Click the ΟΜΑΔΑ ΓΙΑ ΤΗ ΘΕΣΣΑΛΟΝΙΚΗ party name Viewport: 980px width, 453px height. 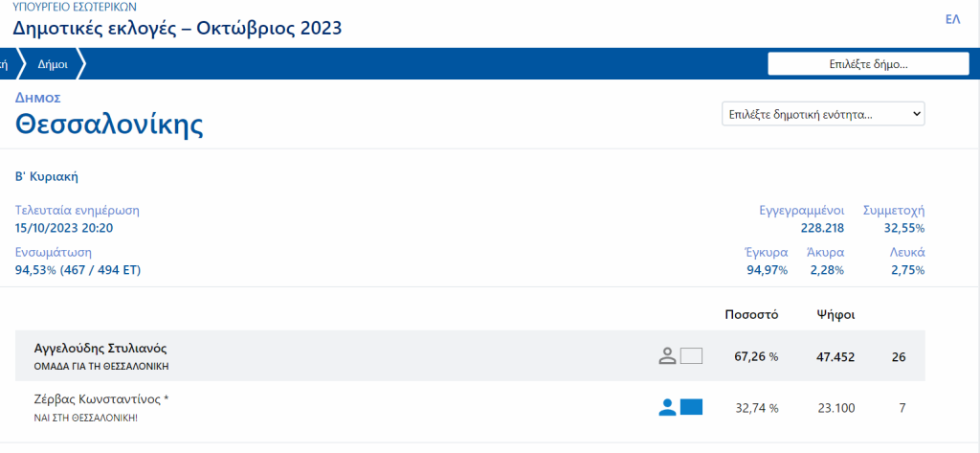pos(101,367)
